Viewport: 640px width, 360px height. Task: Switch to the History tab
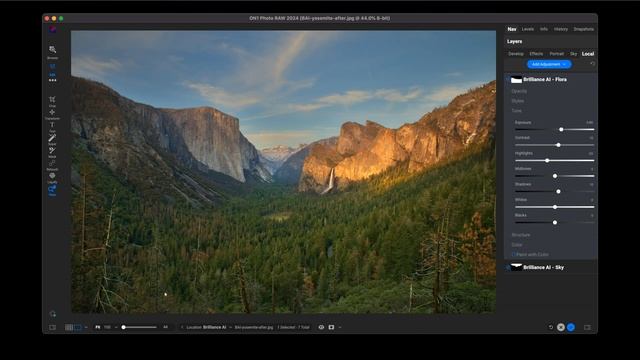click(x=561, y=29)
